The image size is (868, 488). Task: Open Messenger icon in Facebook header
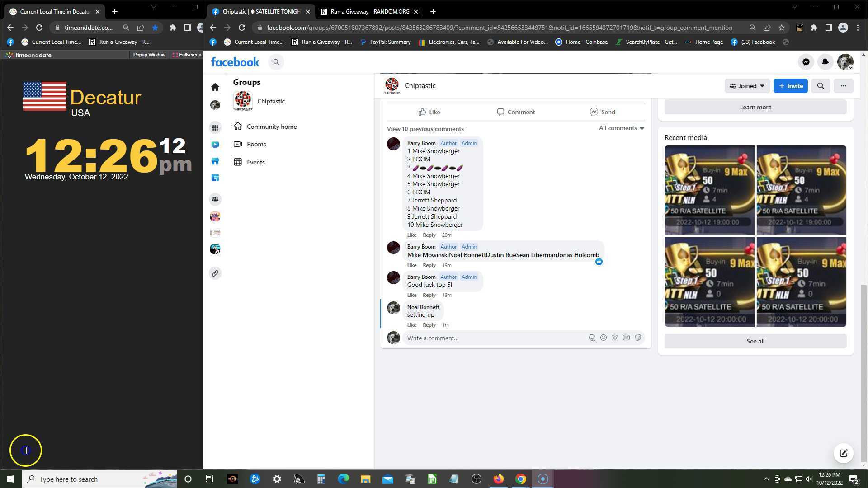(x=806, y=62)
